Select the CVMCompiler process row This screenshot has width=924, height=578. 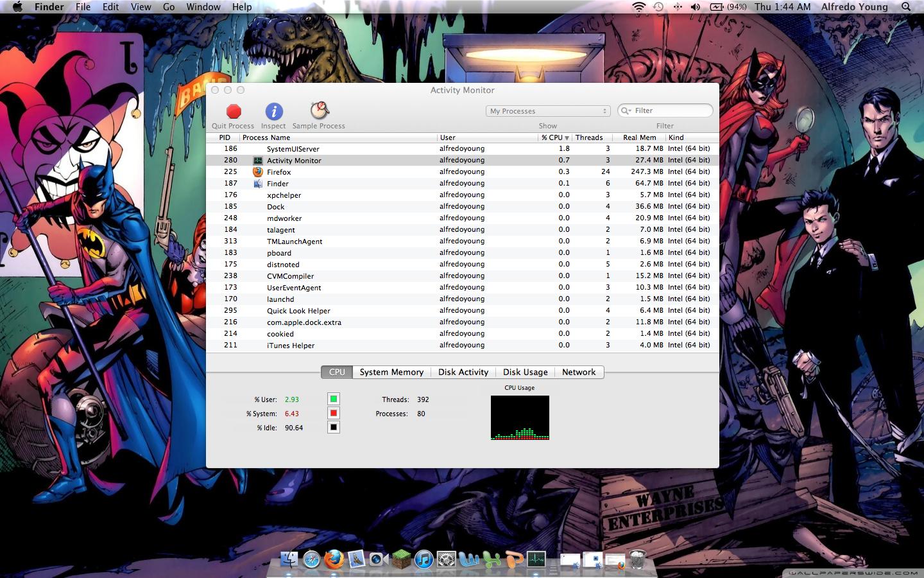tap(463, 276)
